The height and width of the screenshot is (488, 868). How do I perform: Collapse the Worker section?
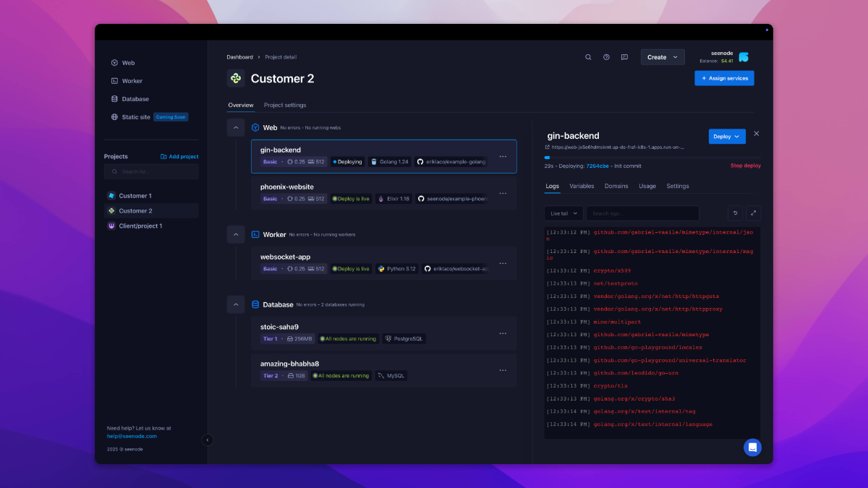point(236,234)
